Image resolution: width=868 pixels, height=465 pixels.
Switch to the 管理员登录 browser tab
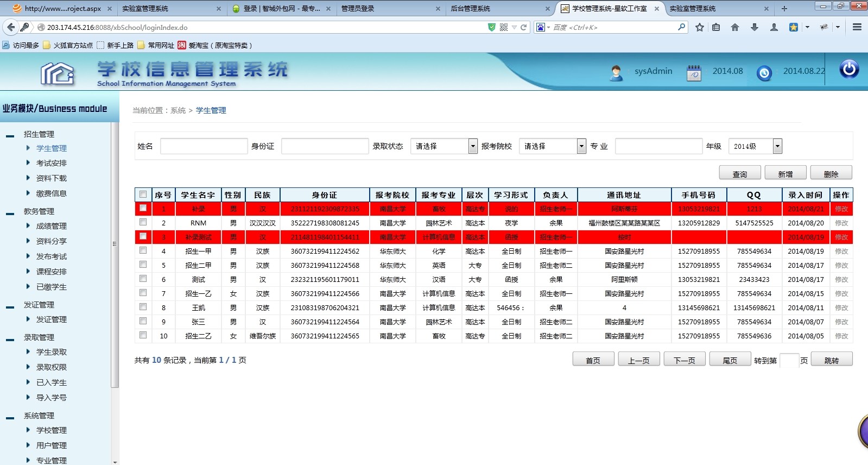click(x=390, y=9)
